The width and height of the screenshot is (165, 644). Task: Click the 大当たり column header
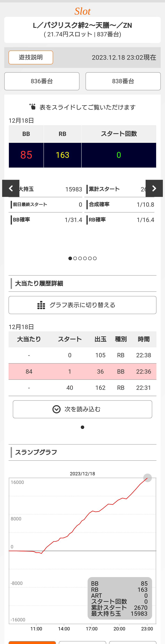29,339
